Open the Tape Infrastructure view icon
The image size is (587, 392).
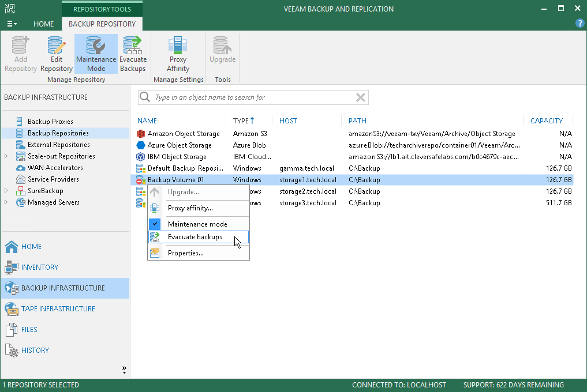click(12, 309)
